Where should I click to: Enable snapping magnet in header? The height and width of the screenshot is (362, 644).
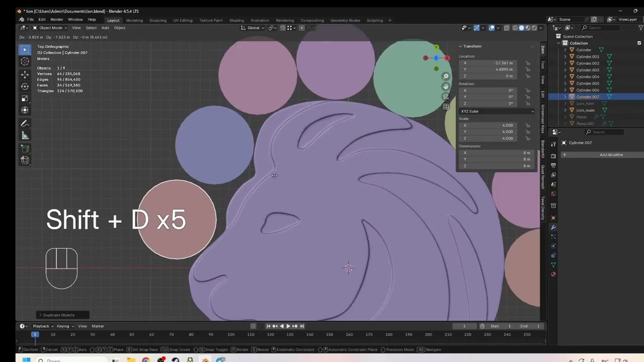[283, 28]
